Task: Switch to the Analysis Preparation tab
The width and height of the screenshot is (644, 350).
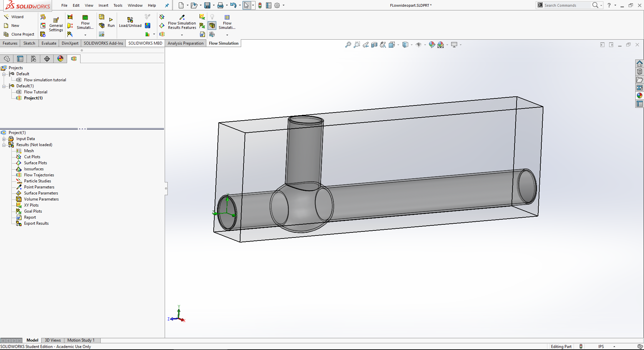Action: [185, 43]
